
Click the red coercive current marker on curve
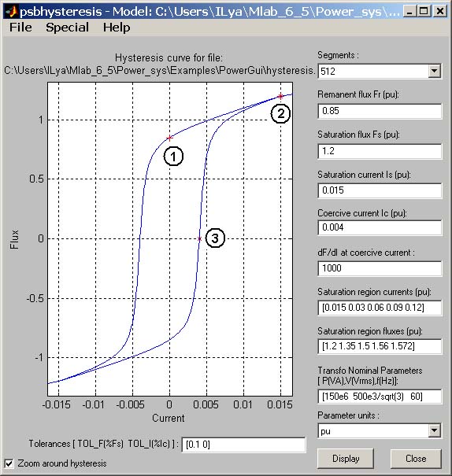(x=199, y=238)
